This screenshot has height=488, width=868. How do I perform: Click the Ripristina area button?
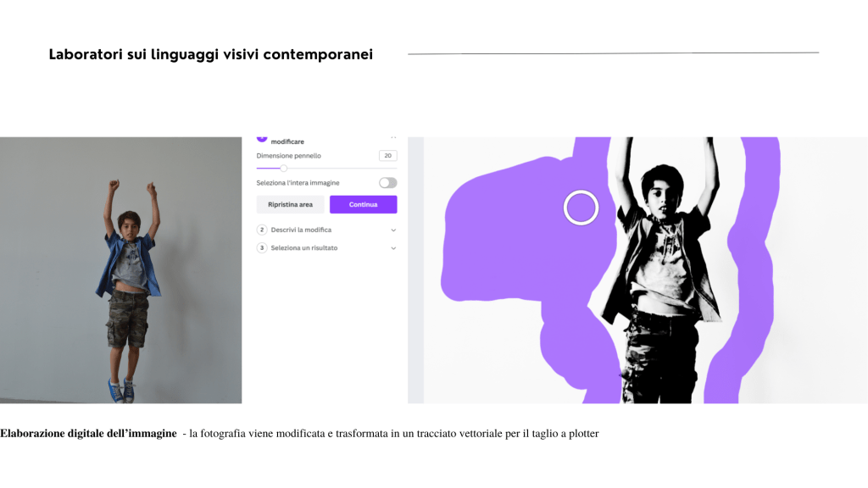coord(290,204)
